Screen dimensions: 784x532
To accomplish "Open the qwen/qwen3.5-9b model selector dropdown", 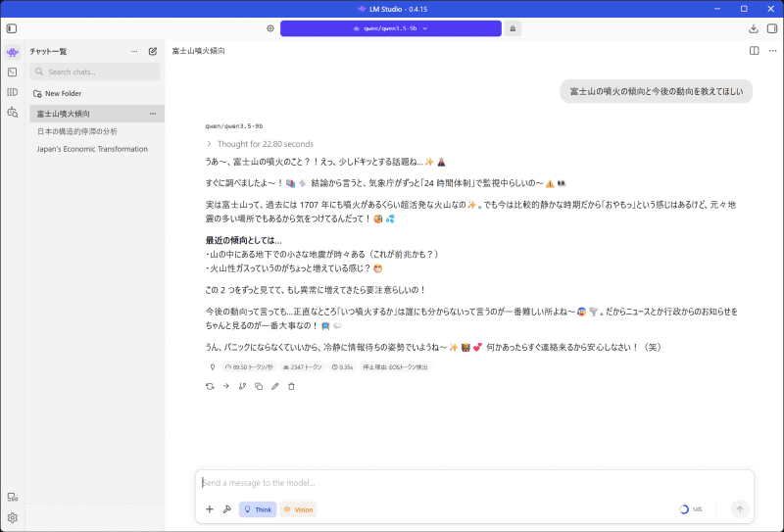I will (x=390, y=28).
